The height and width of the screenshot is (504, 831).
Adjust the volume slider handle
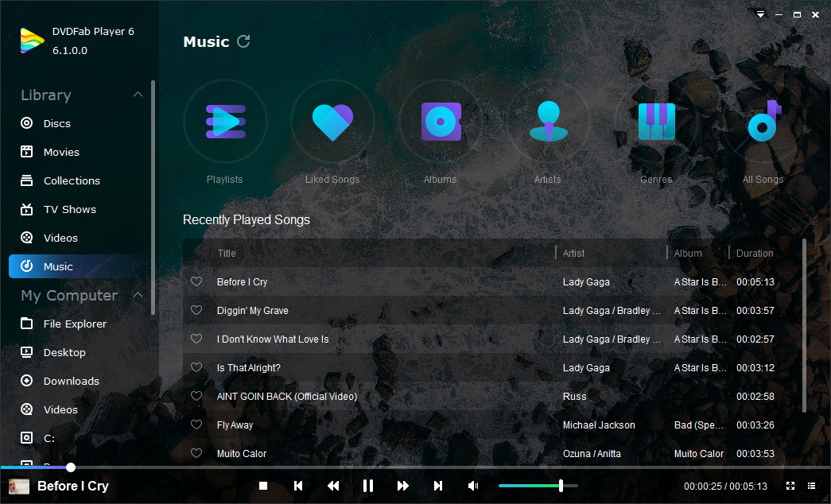(561, 486)
